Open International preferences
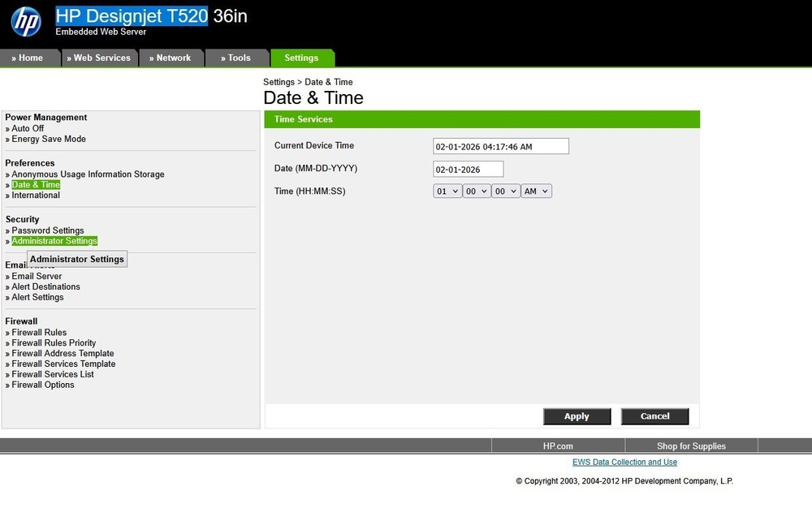 pyautogui.click(x=36, y=195)
